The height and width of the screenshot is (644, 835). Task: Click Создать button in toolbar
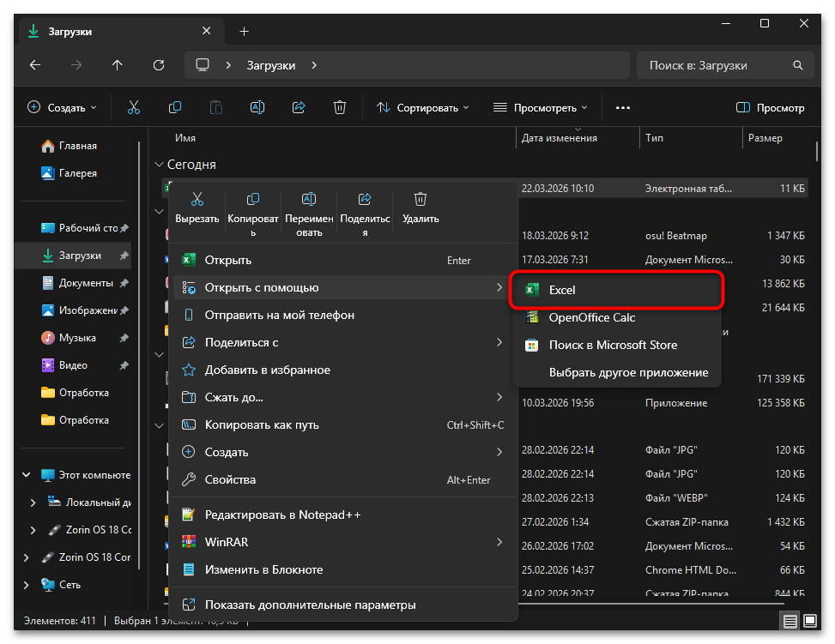(63, 108)
